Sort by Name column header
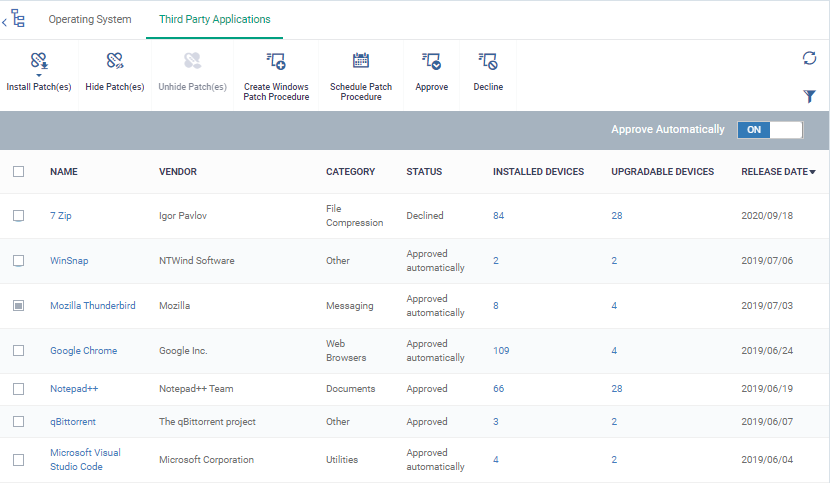830x483 pixels. tap(64, 172)
